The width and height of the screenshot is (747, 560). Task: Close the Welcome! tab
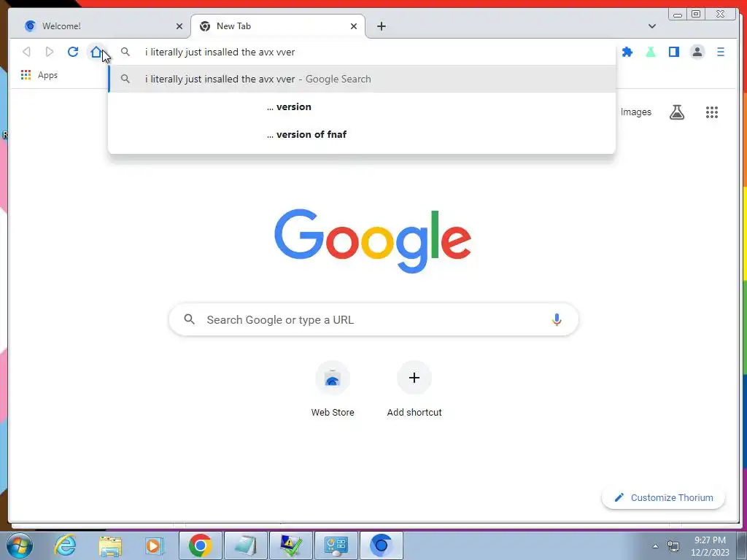pos(179,26)
